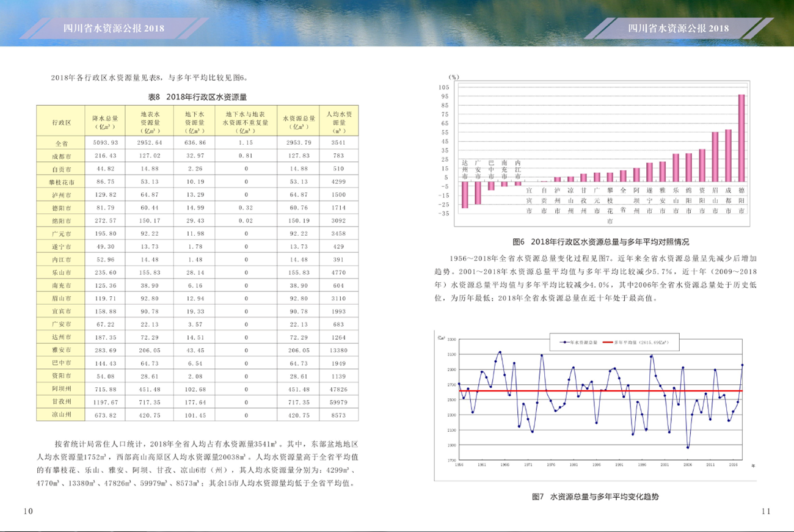Click the "成都市" row label in table 8
Screen dimensions: 794x532
(61, 156)
